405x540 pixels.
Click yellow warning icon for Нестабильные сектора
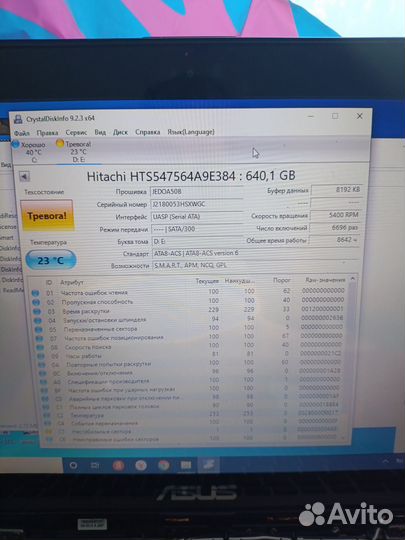point(49,432)
